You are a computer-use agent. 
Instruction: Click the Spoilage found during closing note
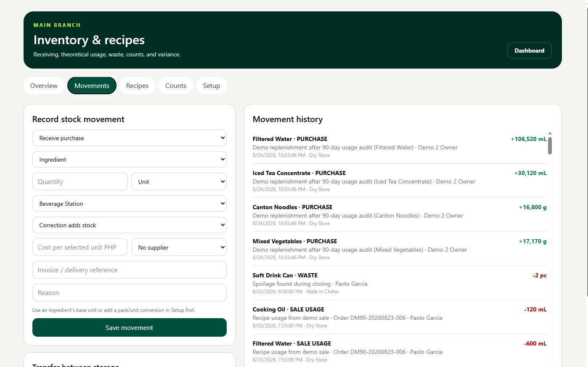tap(291, 284)
